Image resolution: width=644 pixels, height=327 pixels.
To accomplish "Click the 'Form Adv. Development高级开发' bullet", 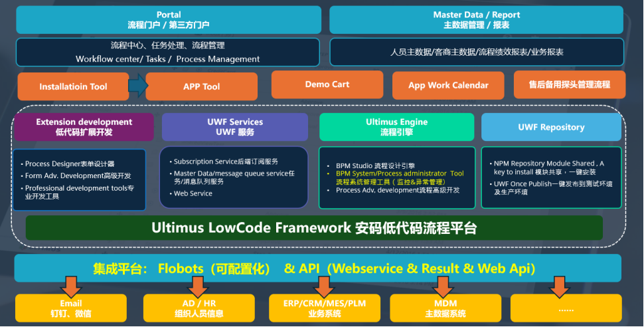I will 76,175.
